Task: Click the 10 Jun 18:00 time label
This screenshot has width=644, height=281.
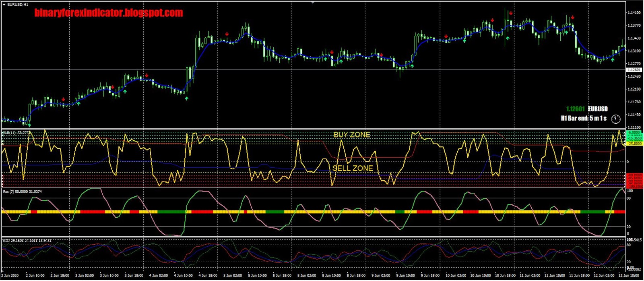Action: click(x=505, y=276)
